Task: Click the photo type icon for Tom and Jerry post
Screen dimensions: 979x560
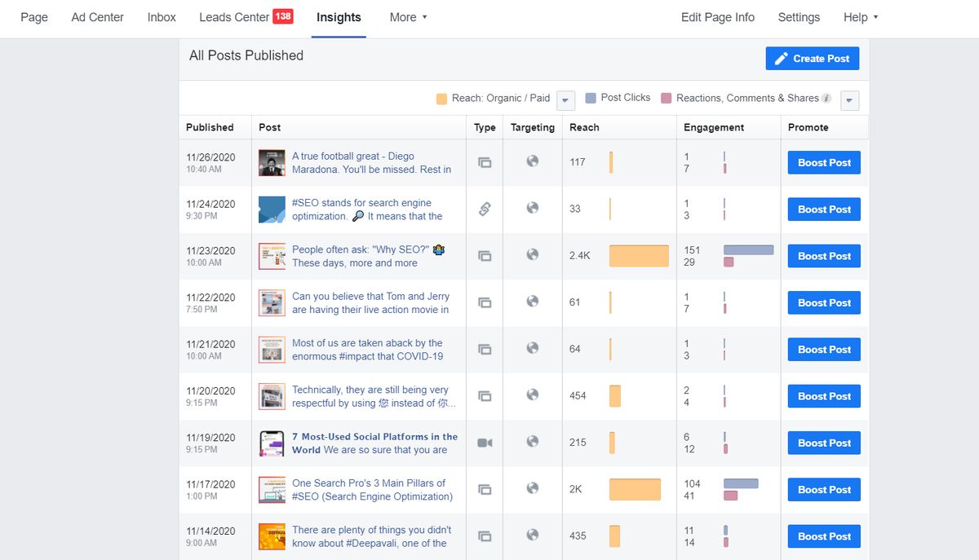Action: coord(485,302)
